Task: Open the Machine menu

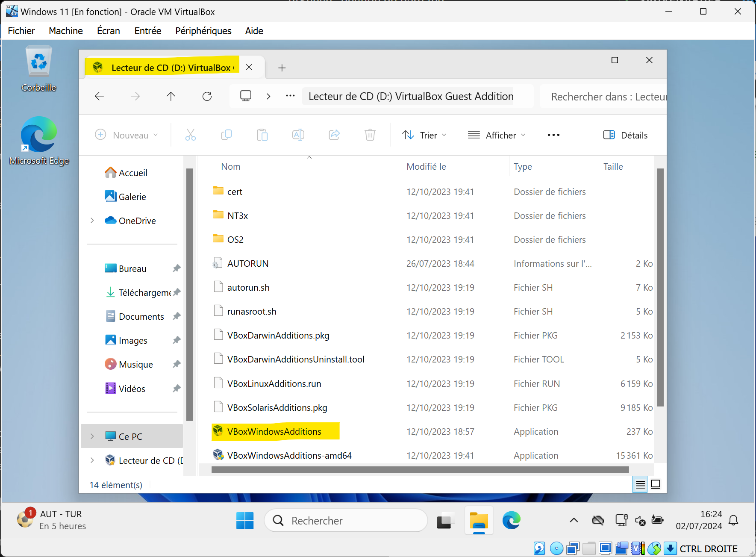Action: tap(66, 31)
